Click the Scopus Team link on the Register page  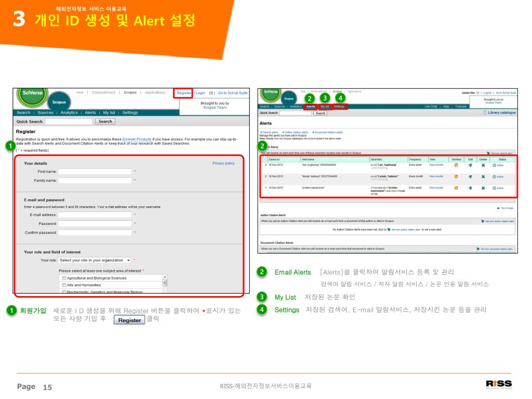click(x=215, y=108)
